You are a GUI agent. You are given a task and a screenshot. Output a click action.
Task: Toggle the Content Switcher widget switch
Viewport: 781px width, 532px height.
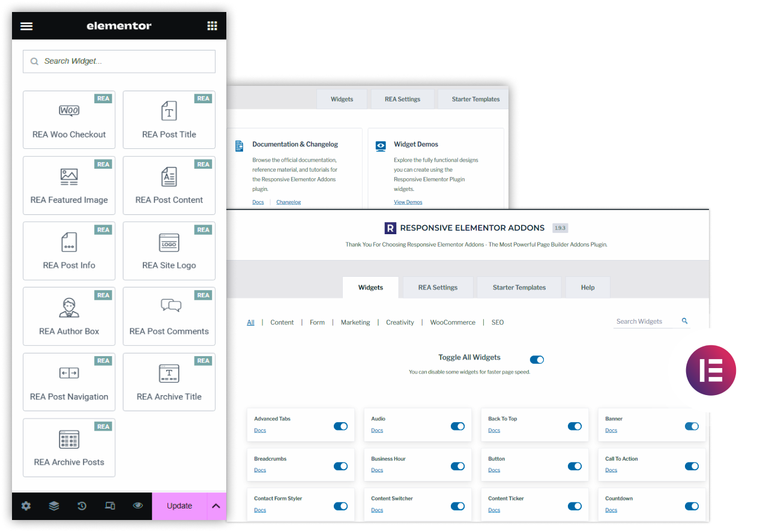click(457, 506)
